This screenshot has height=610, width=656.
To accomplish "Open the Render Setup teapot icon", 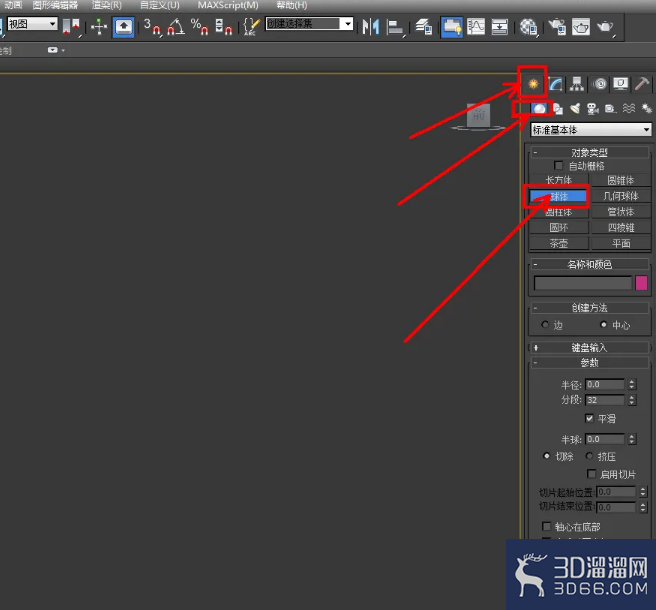I will (x=557, y=27).
